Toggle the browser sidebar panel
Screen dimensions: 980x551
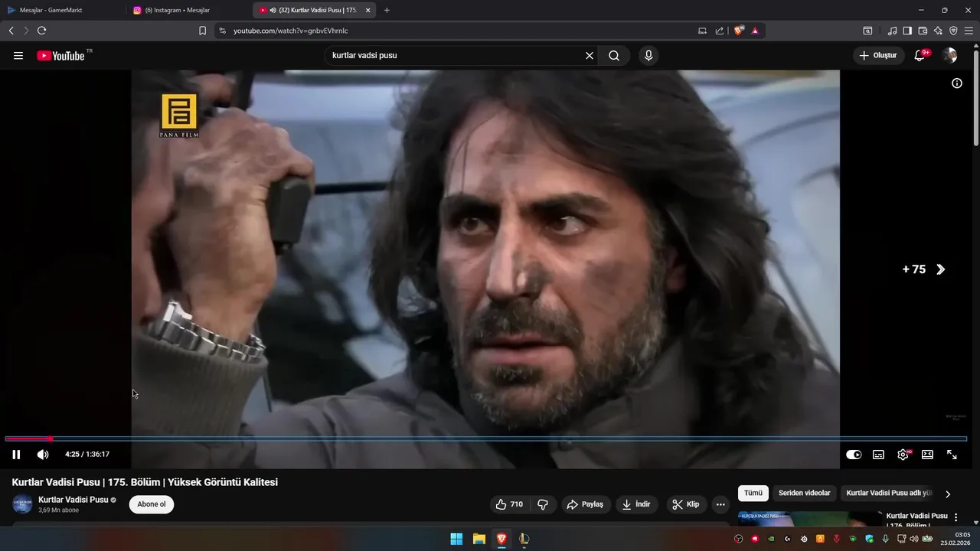[x=907, y=31]
